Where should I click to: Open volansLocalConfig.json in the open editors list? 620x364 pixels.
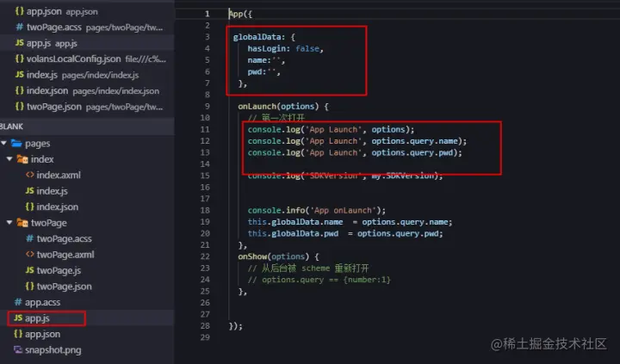click(87, 59)
